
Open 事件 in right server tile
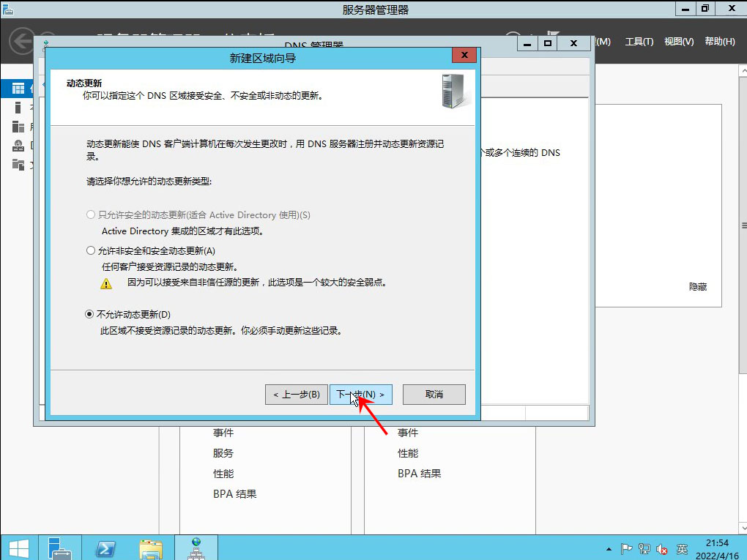(408, 433)
